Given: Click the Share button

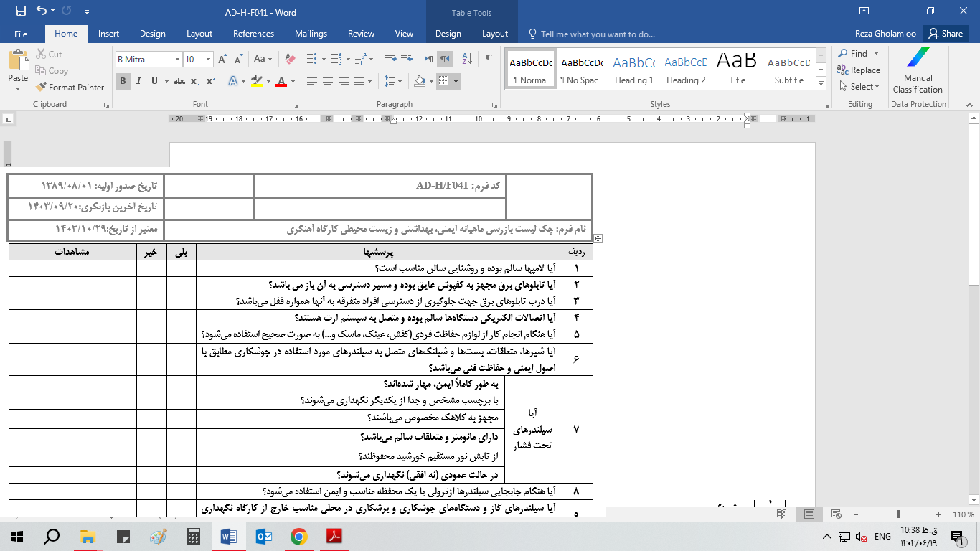Looking at the screenshot, I should pyautogui.click(x=946, y=34).
